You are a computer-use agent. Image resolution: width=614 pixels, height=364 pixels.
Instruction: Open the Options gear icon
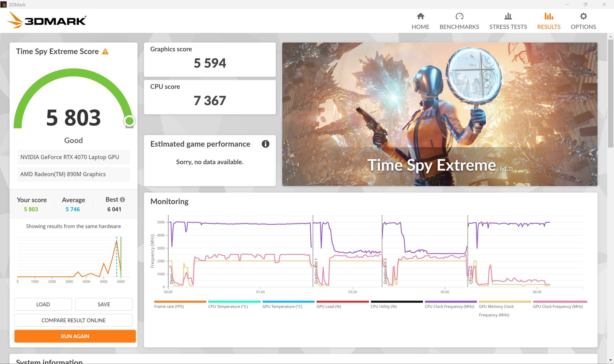click(583, 16)
